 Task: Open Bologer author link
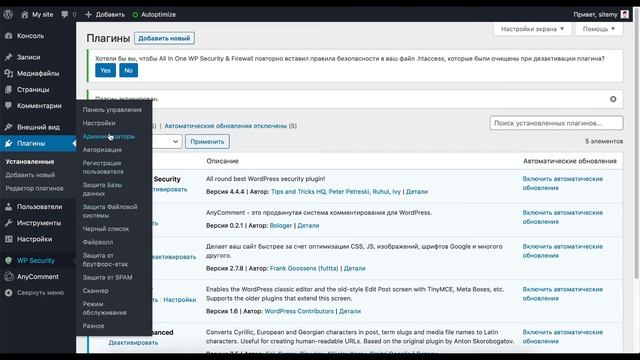[x=281, y=225]
